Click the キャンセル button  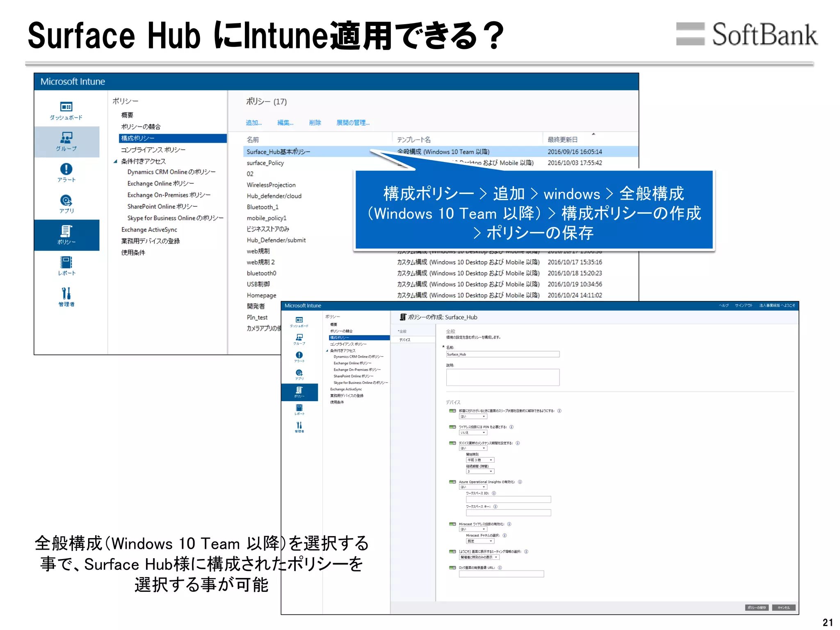click(784, 607)
